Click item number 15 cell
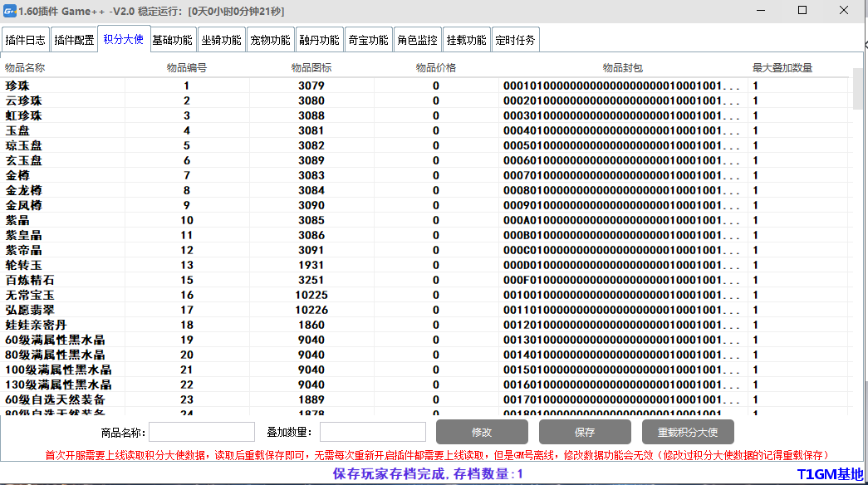Image resolution: width=868 pixels, height=485 pixels. coord(187,280)
